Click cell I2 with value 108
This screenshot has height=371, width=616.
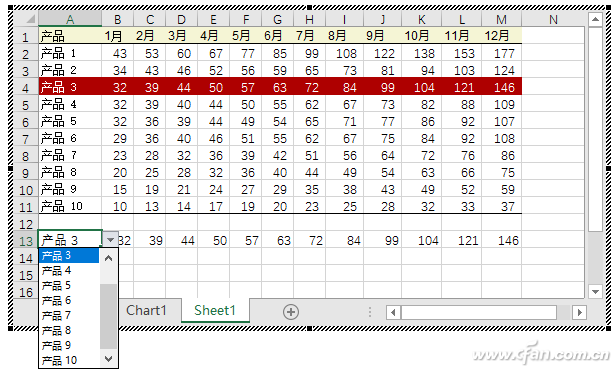pos(345,53)
